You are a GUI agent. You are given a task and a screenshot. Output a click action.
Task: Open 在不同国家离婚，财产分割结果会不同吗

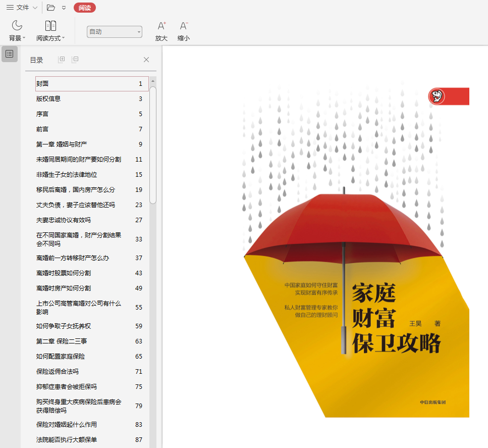tap(92, 239)
